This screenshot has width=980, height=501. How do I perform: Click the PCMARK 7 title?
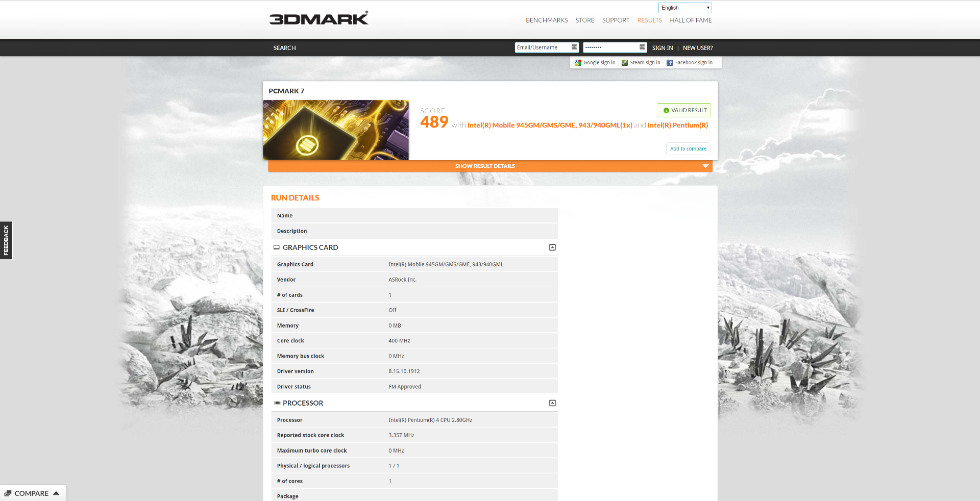pyautogui.click(x=286, y=91)
